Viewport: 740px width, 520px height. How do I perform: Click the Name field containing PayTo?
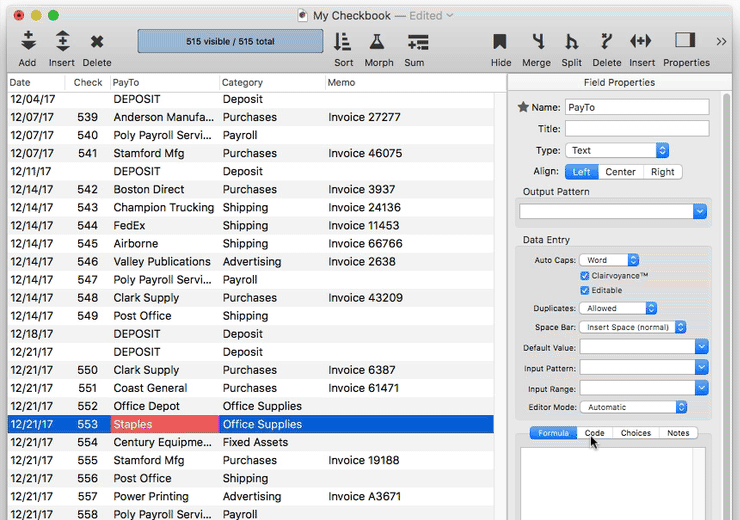tap(637, 107)
